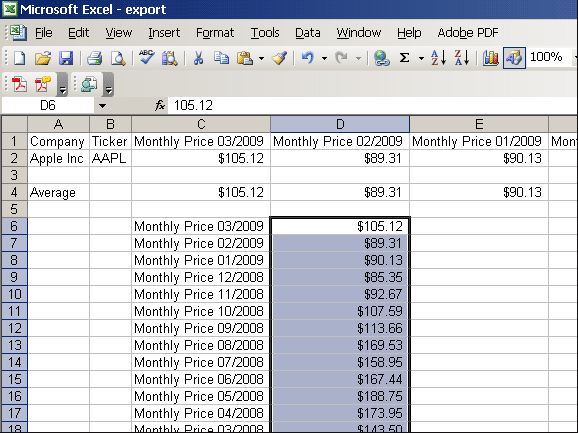
Task: Select column A header
Action: (x=58, y=124)
